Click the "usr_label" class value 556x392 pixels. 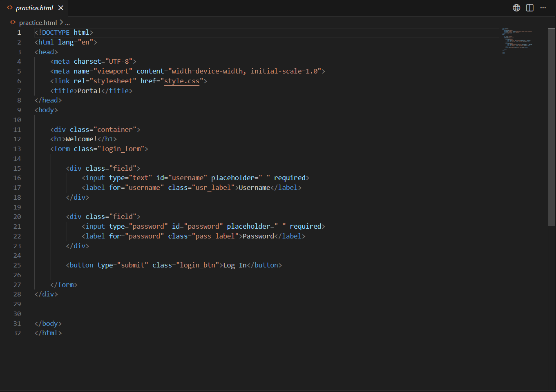click(x=213, y=187)
